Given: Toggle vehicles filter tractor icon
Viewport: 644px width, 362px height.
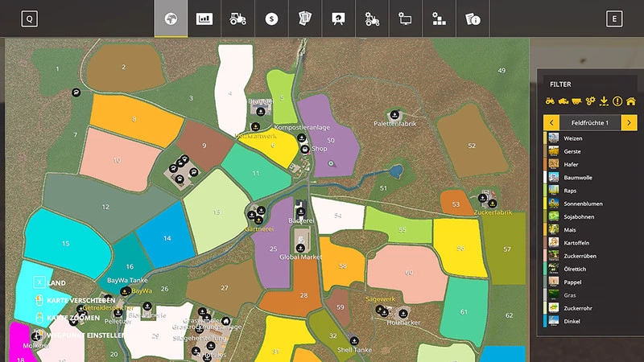Looking at the screenshot, I should tap(551, 101).
